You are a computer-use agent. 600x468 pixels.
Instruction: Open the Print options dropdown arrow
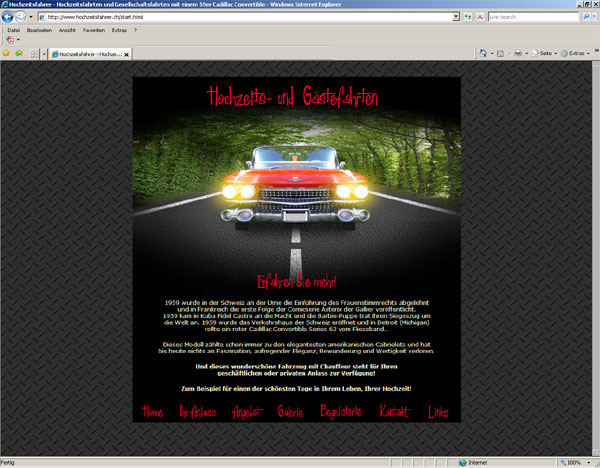[x=527, y=53]
